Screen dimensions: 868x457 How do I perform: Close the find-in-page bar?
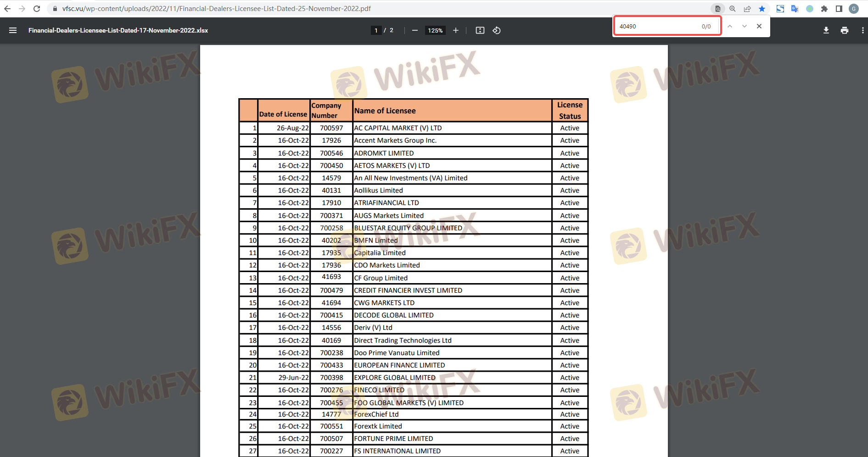(759, 26)
